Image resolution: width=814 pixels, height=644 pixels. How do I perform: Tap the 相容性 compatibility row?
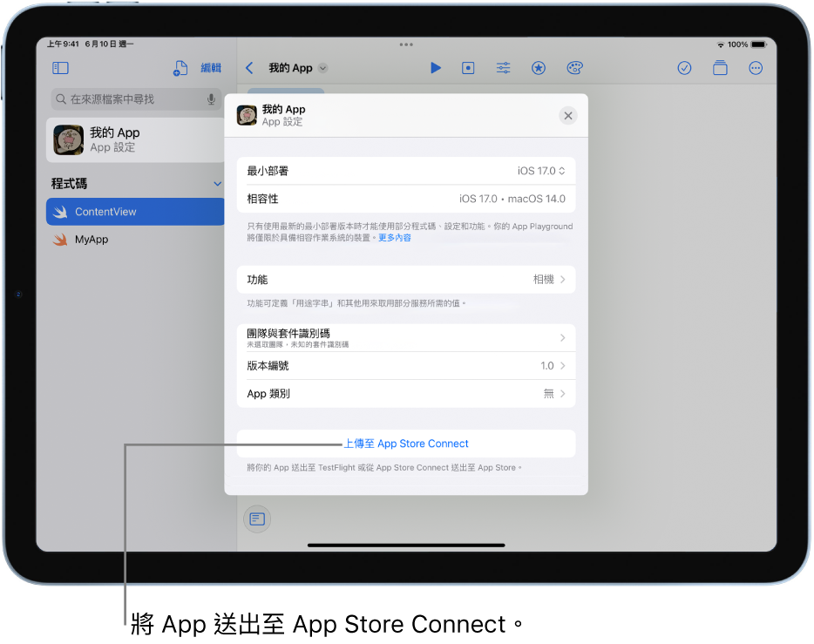406,199
